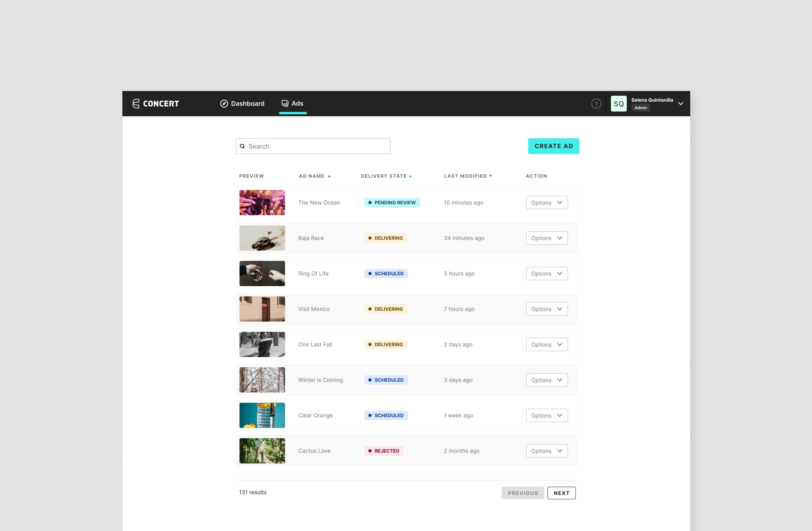Click the CREATE AD button
The height and width of the screenshot is (531, 812).
coord(553,146)
